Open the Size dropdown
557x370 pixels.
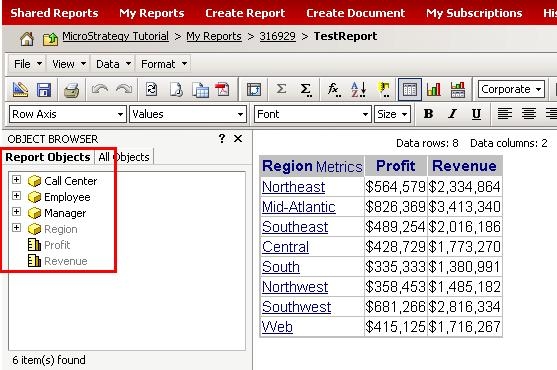pos(392,114)
